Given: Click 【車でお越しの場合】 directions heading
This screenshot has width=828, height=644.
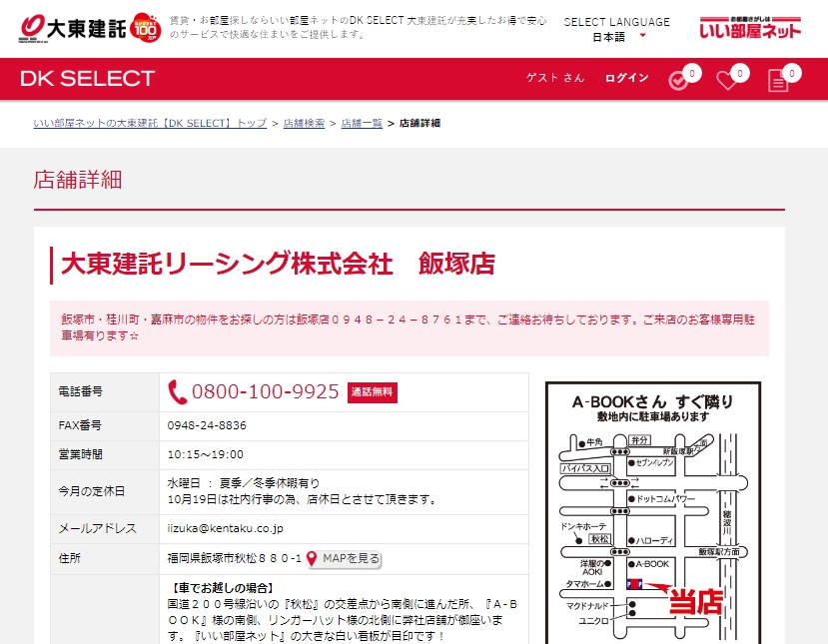Looking at the screenshot, I should 222,588.
